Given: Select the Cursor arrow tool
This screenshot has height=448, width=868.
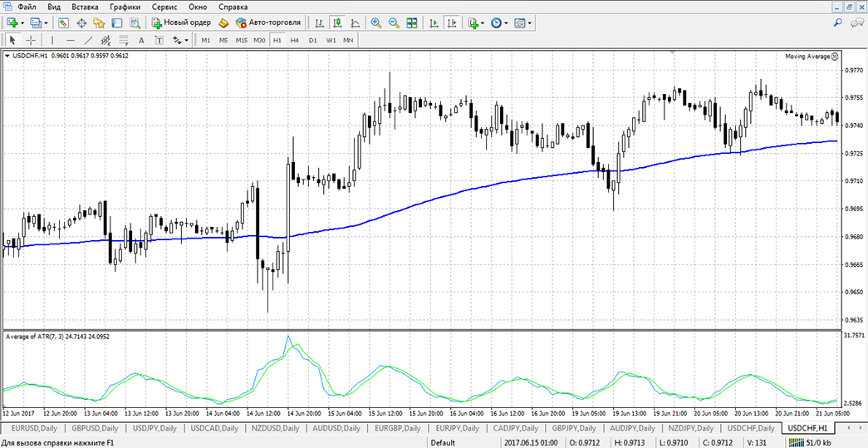Looking at the screenshot, I should (x=12, y=40).
